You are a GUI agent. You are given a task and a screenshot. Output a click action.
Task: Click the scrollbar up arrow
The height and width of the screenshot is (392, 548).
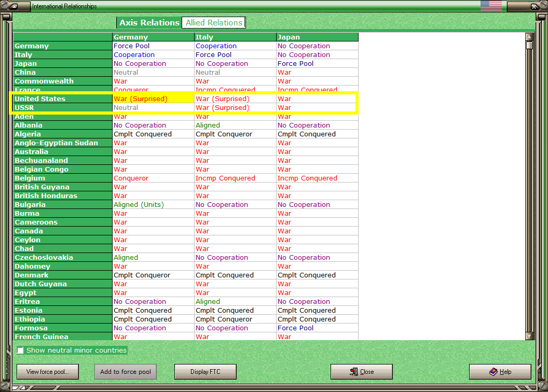click(529, 37)
